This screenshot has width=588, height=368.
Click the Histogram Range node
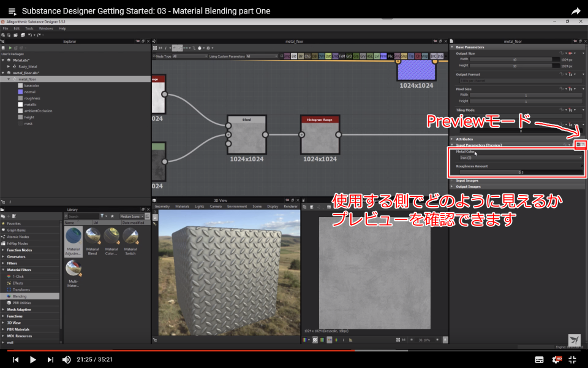click(x=320, y=135)
